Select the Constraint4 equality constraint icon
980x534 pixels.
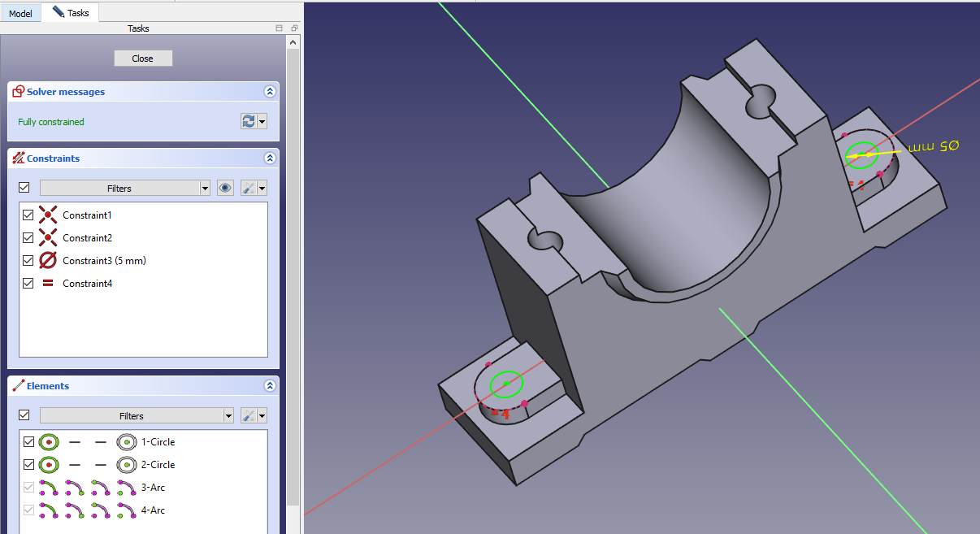(x=48, y=284)
